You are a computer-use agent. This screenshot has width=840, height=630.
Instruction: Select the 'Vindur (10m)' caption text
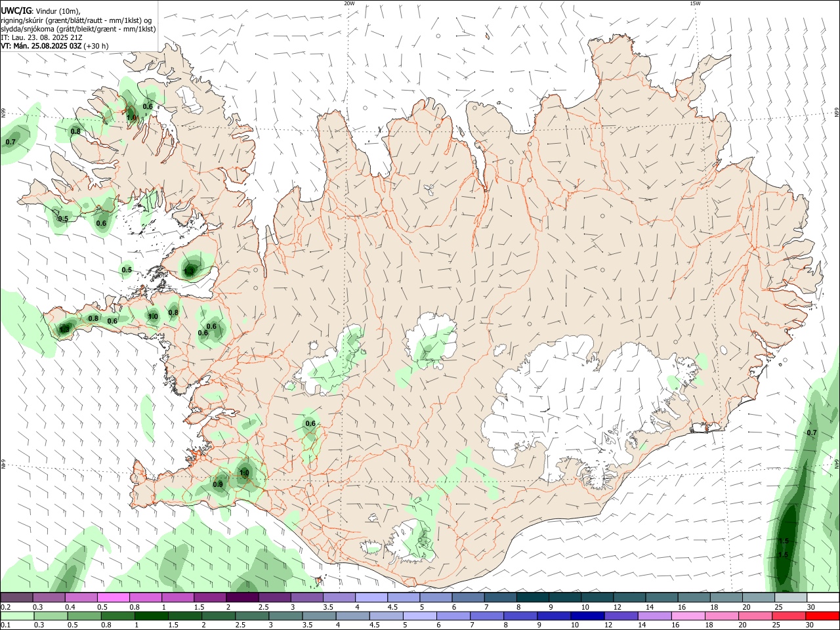59,12
